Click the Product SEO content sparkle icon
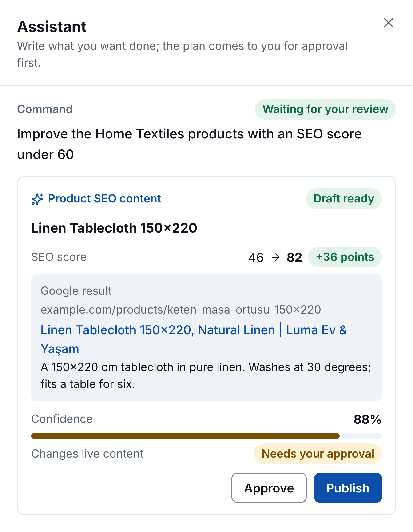The height and width of the screenshot is (532, 413). tap(37, 199)
